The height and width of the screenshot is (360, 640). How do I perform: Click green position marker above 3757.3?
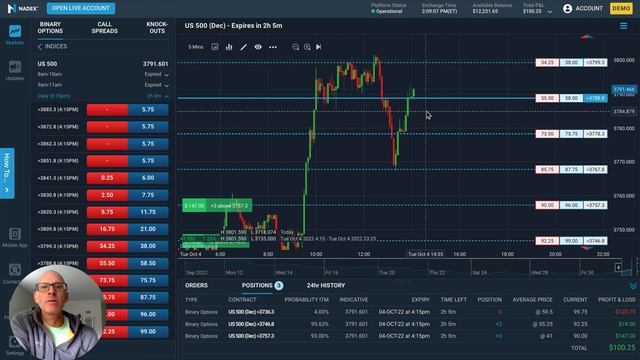(x=217, y=206)
